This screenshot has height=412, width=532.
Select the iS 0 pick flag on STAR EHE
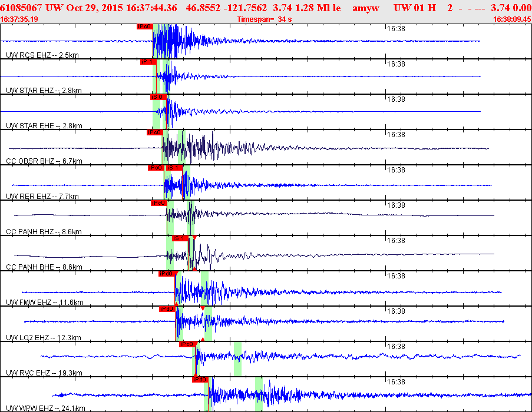tap(158, 97)
